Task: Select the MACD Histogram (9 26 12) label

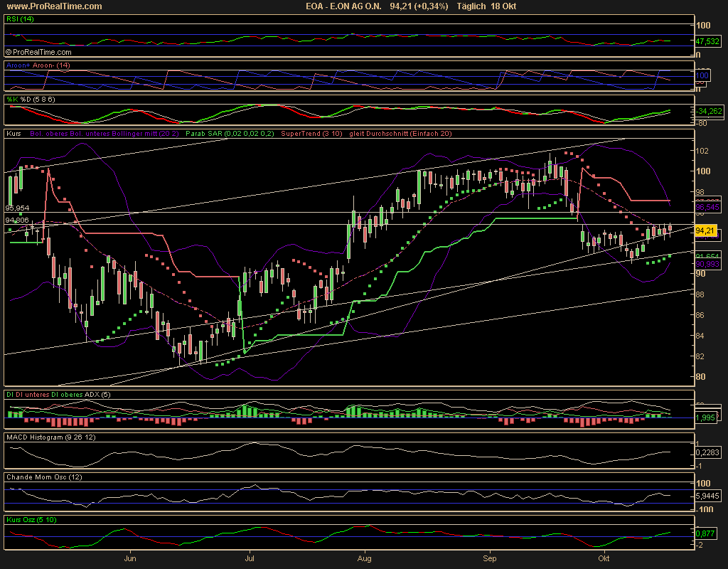Action: pos(51,437)
